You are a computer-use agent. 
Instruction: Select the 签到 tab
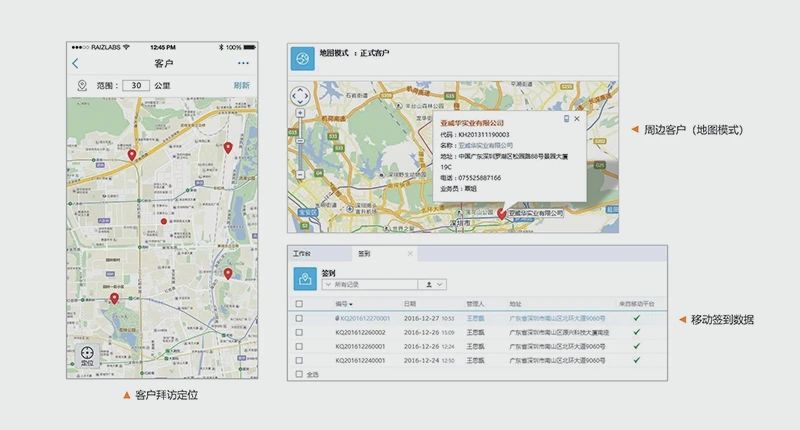point(365,255)
